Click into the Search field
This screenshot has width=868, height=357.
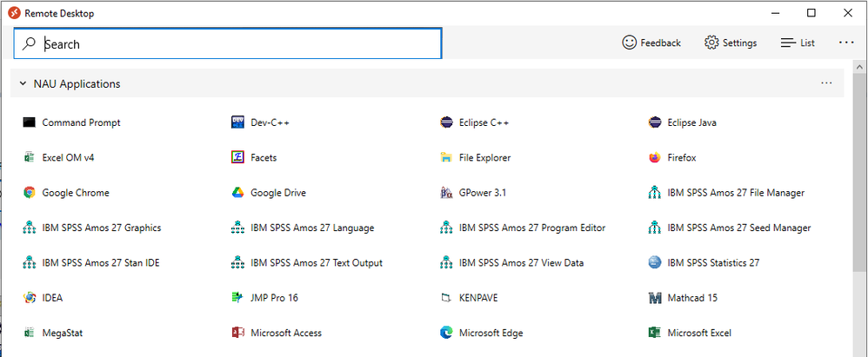[x=228, y=43]
